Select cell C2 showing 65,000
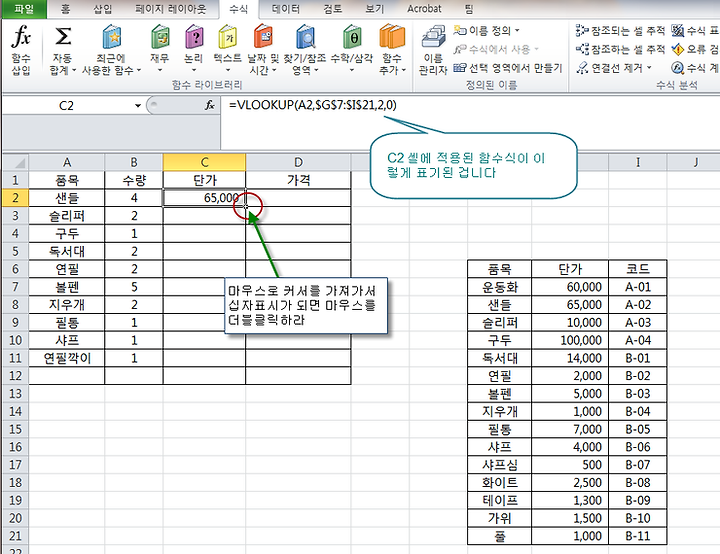The width and height of the screenshot is (720, 554). click(204, 198)
